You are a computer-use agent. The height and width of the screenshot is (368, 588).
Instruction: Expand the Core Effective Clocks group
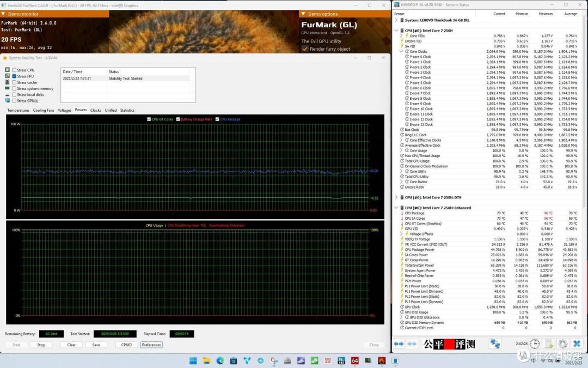pos(401,140)
